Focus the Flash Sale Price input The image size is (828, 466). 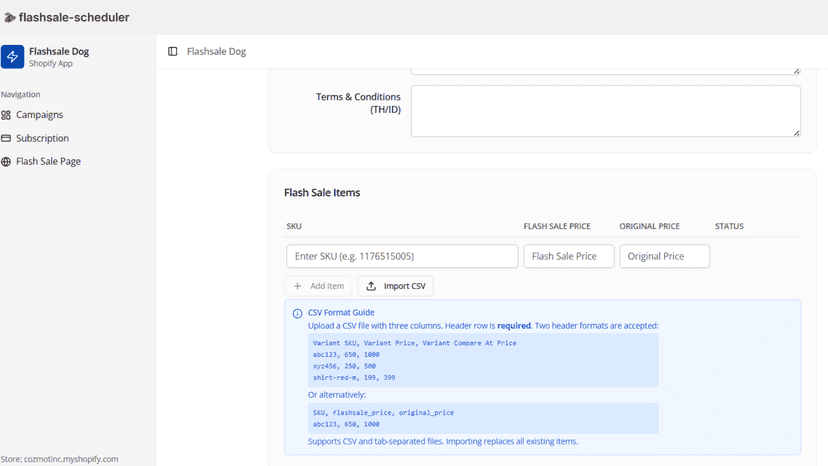[569, 256]
